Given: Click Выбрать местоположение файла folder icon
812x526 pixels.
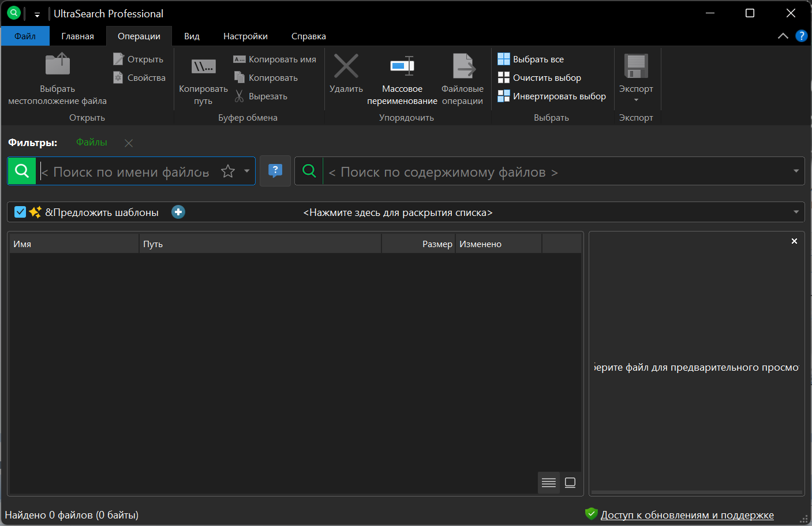Looking at the screenshot, I should pos(58,64).
